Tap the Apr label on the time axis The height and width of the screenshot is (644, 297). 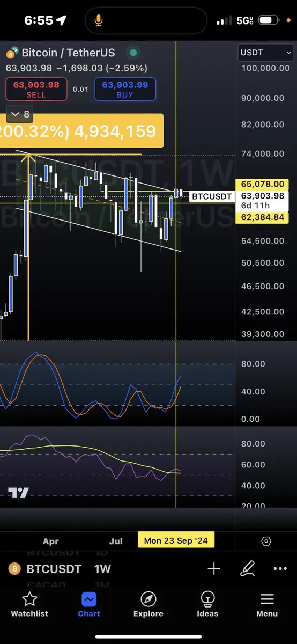51,541
